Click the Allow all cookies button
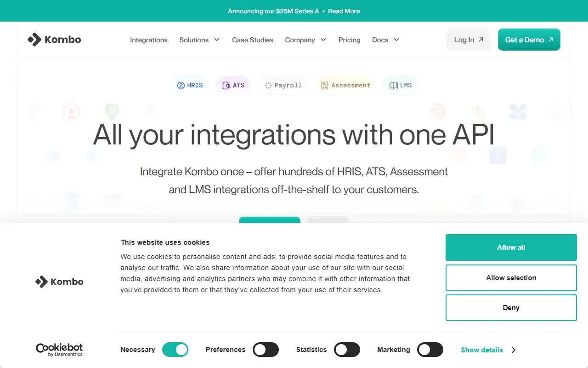The width and height of the screenshot is (588, 368). pos(511,247)
